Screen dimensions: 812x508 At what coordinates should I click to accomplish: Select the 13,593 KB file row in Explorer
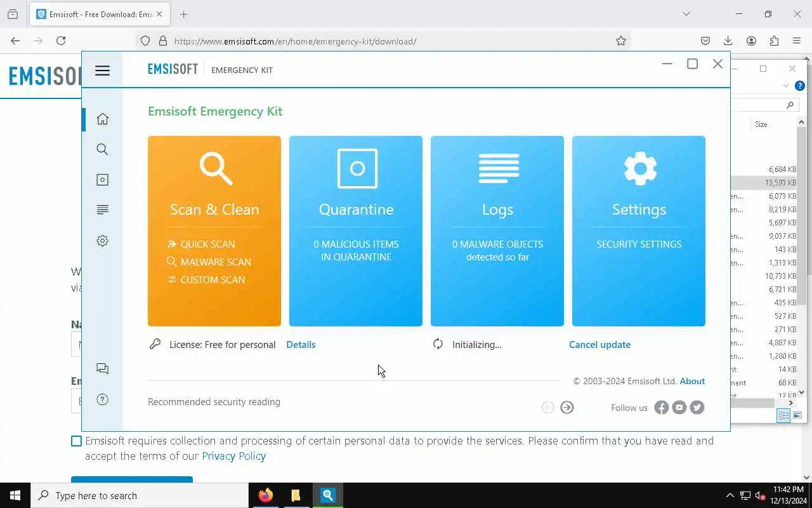tap(764, 183)
